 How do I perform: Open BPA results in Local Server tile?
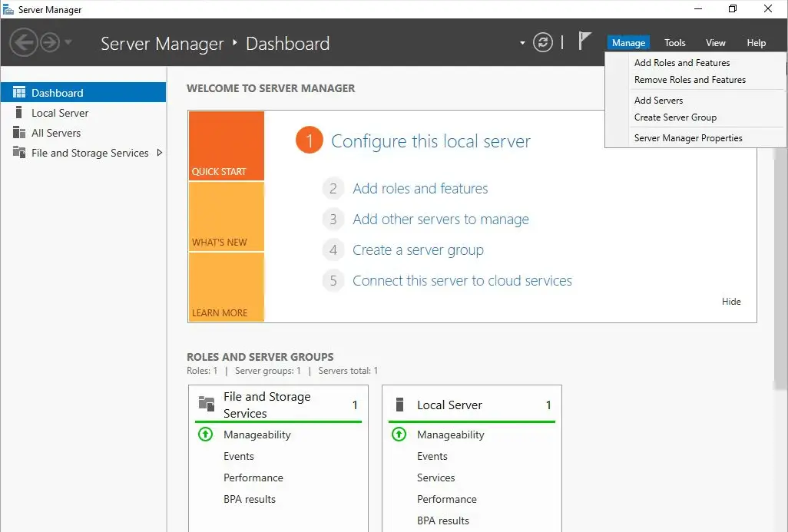pyautogui.click(x=442, y=521)
